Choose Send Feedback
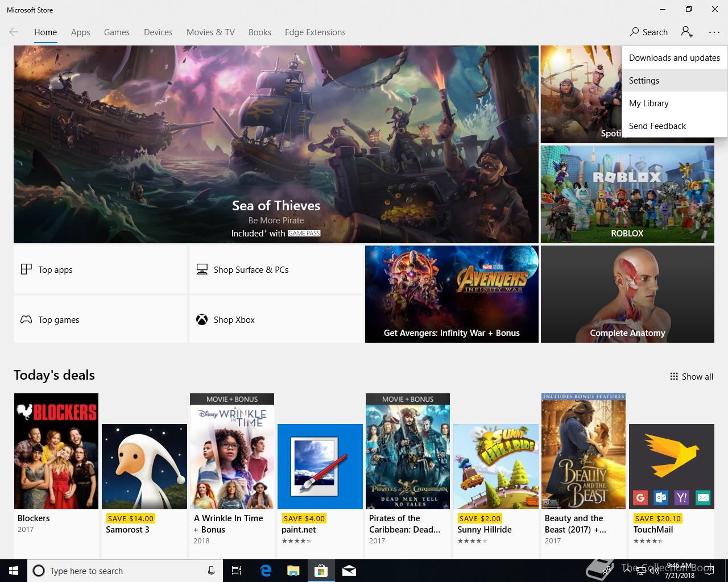728x582 pixels. click(x=675, y=126)
